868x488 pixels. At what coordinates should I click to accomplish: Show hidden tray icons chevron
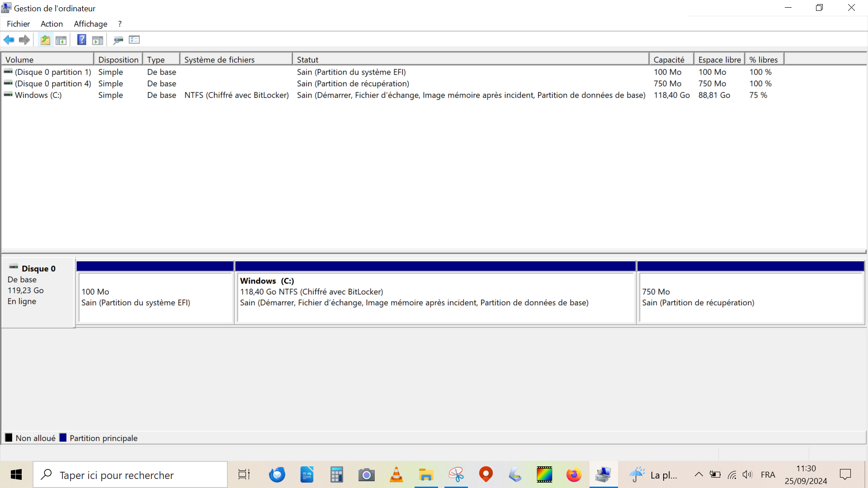[x=698, y=474]
